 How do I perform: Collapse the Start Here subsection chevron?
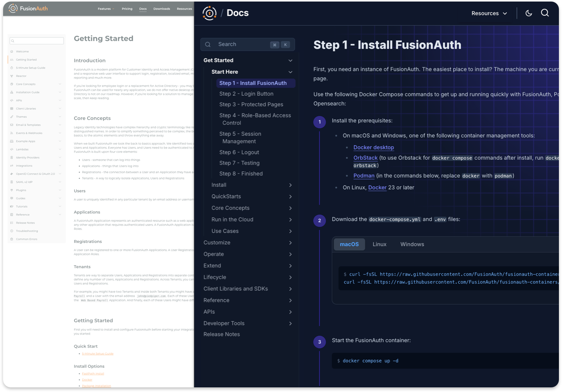point(290,72)
